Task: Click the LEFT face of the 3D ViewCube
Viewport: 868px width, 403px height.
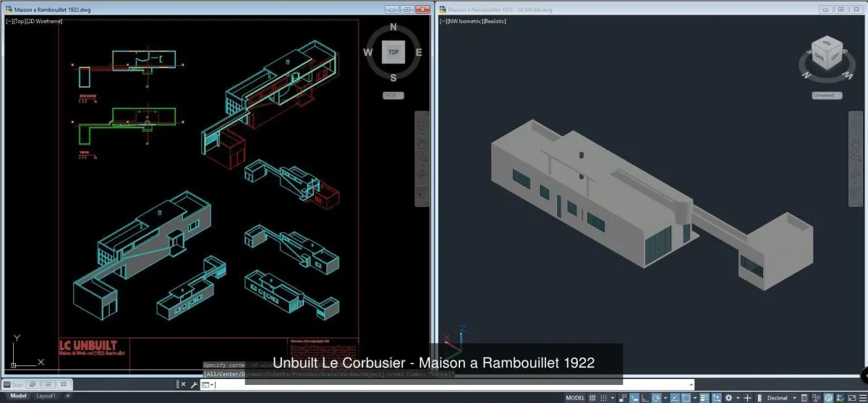Action: point(833,55)
